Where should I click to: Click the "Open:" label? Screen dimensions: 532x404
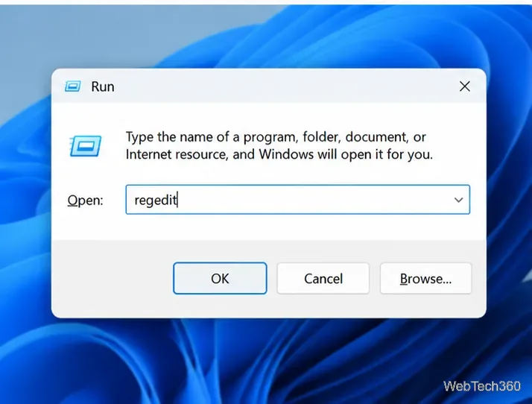(85, 200)
